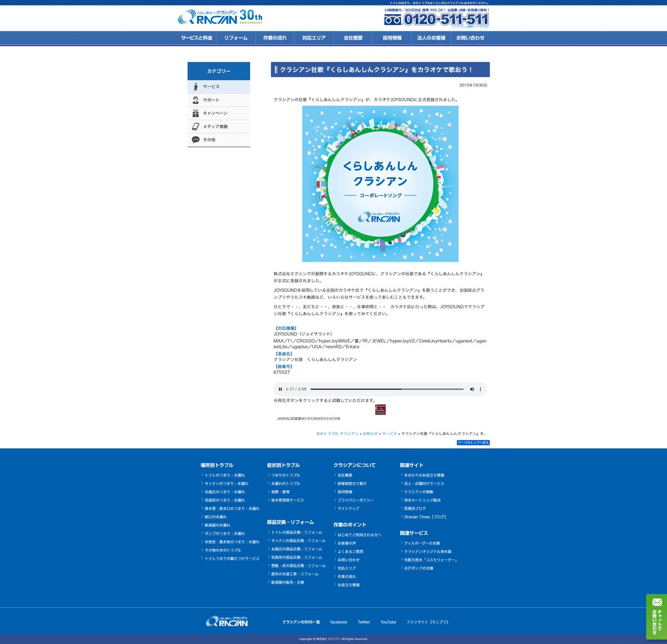Open the 法人のお客様 navigation menu
Screen dimensions: 667x644
pos(431,38)
